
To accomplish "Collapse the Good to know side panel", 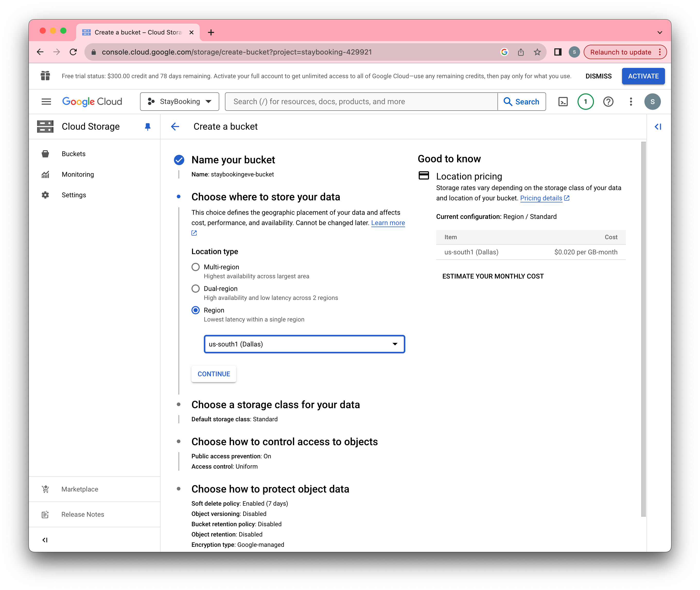I will pos(658,127).
